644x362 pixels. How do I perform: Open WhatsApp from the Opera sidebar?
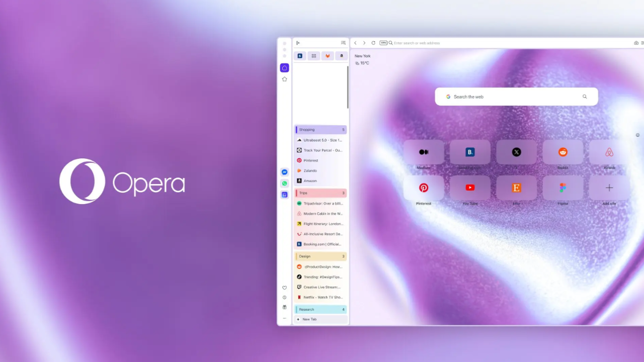pos(284,184)
